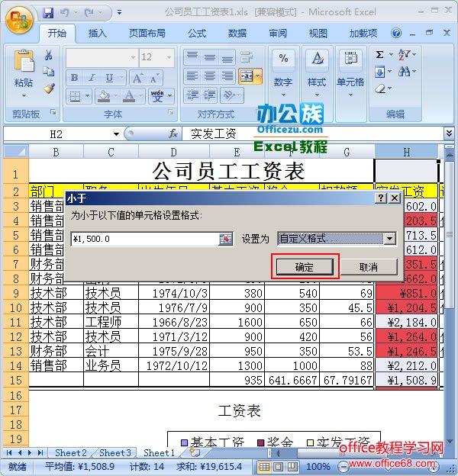Copy selection with the copy icon
The width and height of the screenshot is (458, 476).
click(x=49, y=72)
